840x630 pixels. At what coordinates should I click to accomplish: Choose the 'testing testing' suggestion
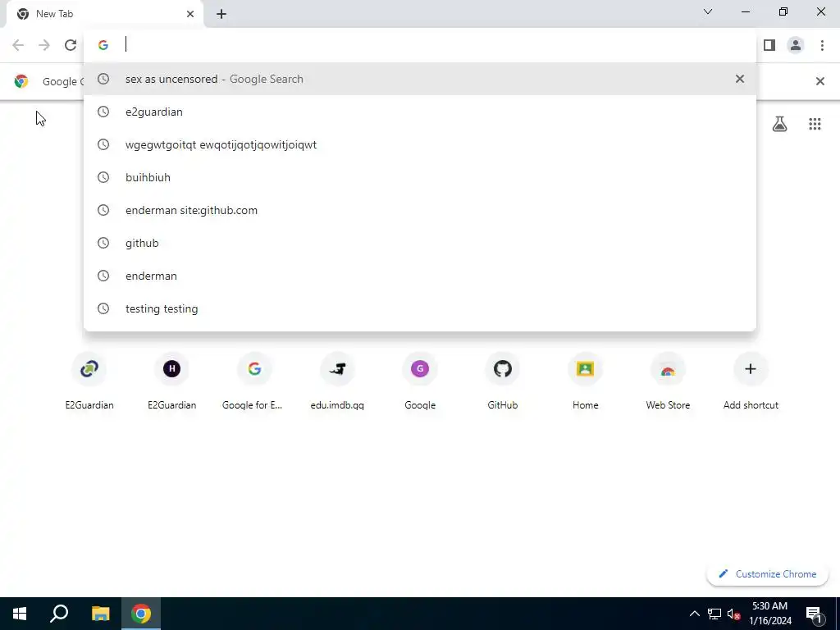420,308
